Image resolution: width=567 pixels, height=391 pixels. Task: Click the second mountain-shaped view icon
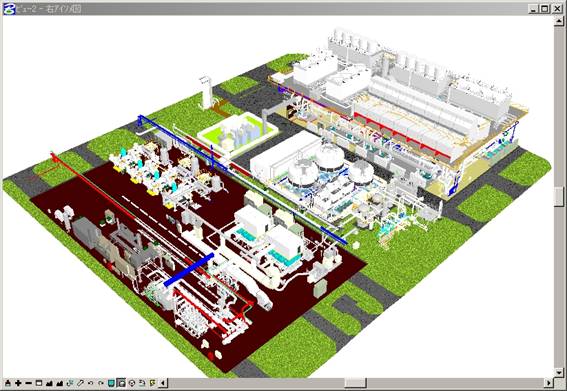click(60, 383)
